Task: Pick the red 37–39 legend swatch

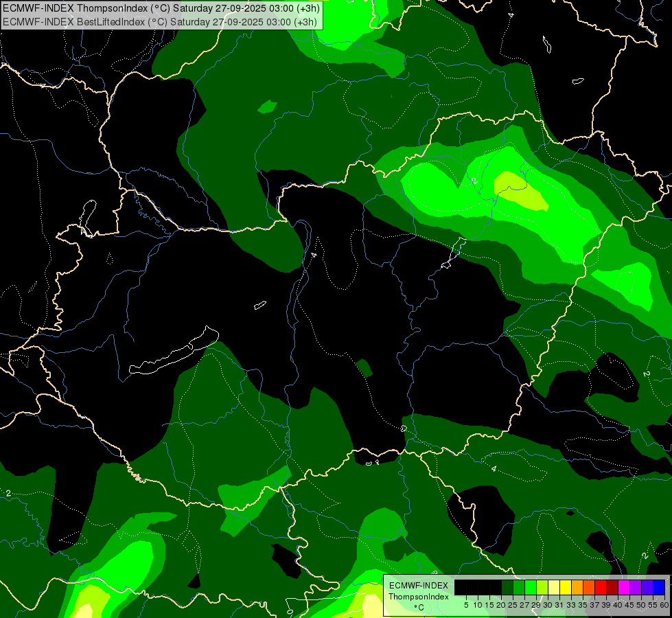Action: pyautogui.click(x=601, y=587)
